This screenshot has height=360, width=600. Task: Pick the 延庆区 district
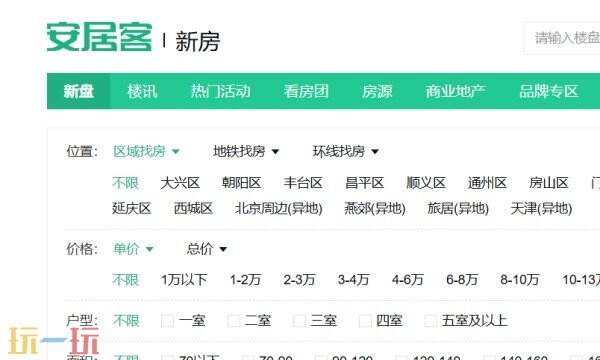132,209
